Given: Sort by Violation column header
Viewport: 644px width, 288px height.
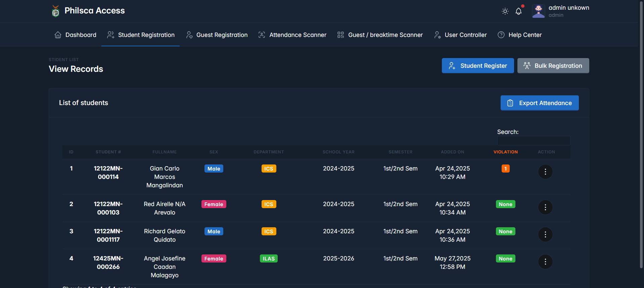Looking at the screenshot, I should coord(505,152).
